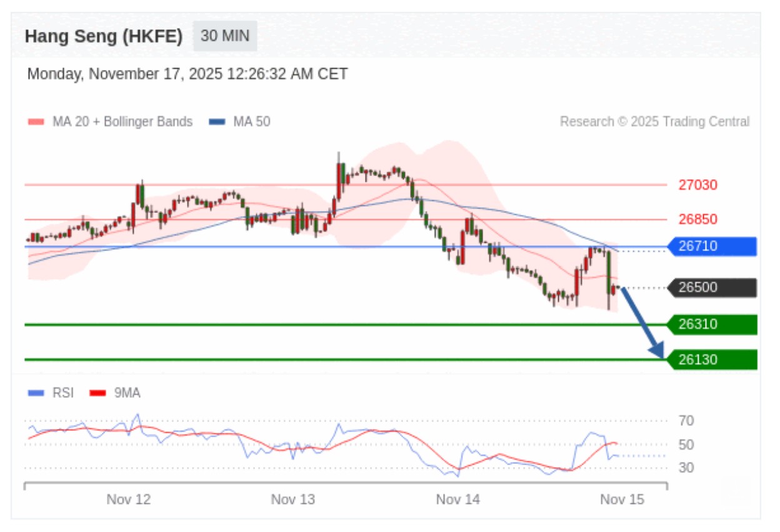Click the red 26850 resistance label
Screen dimensions: 780x532
point(697,219)
